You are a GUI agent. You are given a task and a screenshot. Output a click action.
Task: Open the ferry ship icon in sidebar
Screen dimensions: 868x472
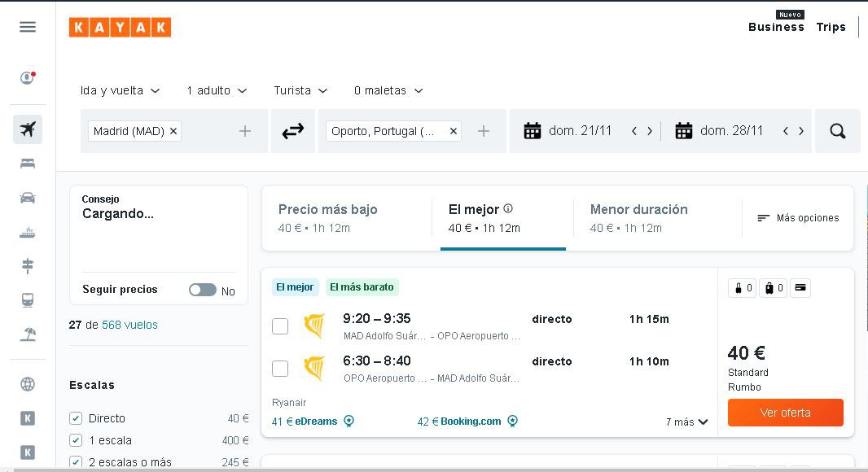coord(28,233)
